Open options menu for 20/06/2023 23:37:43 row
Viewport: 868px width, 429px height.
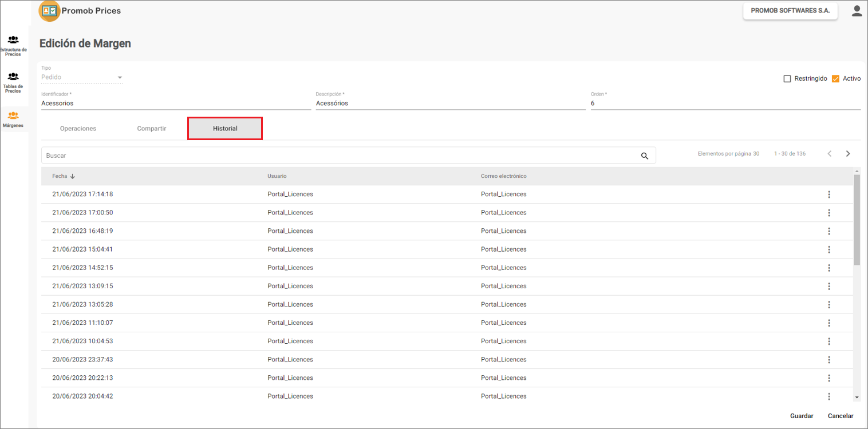coord(829,359)
